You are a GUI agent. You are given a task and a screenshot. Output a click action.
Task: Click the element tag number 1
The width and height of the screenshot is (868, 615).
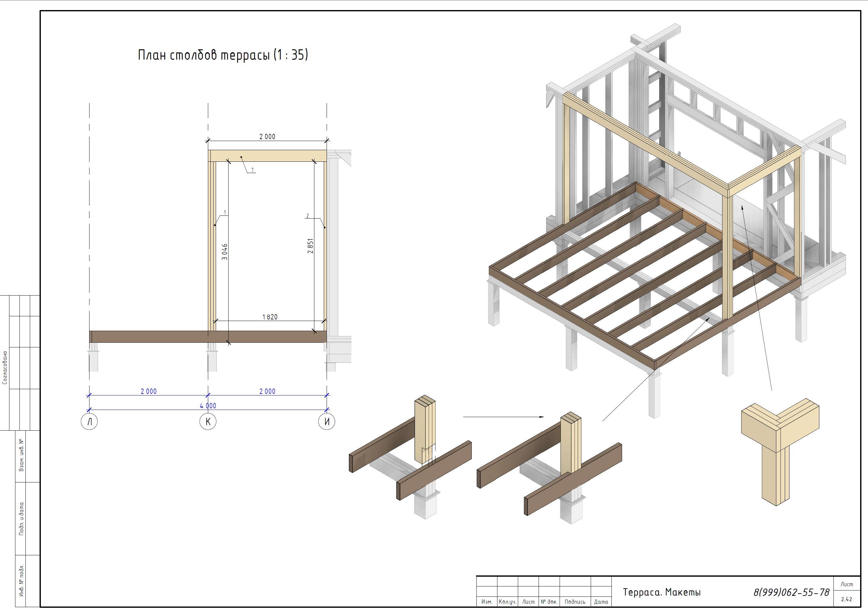tap(225, 212)
